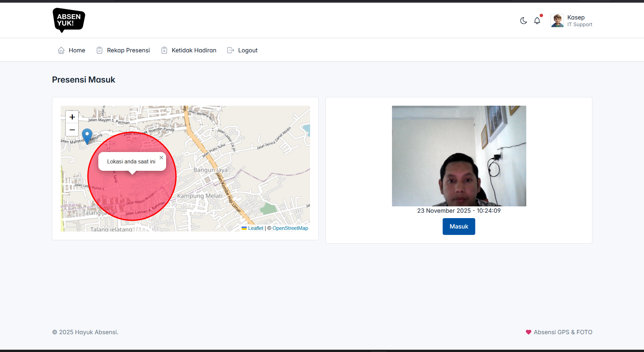The height and width of the screenshot is (352, 644).
Task: Click the 'Presensi Masuk' heading
Action: tap(84, 80)
